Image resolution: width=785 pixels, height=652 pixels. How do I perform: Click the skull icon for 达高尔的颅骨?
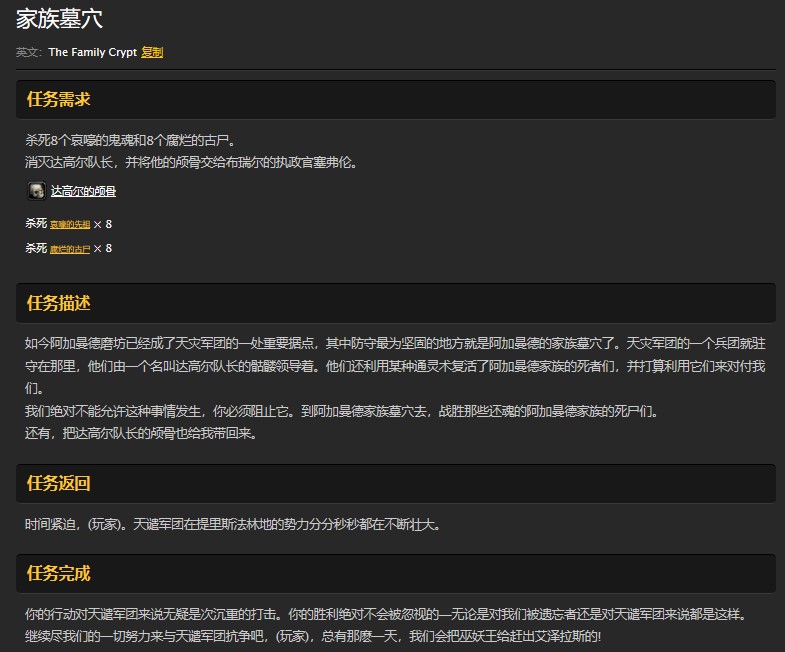pyautogui.click(x=36, y=190)
